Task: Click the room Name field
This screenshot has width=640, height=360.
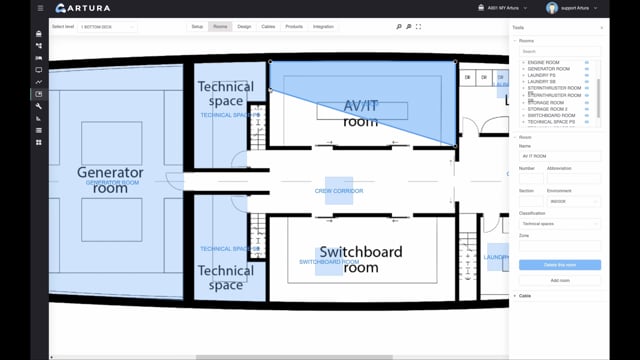Action: pyautogui.click(x=560, y=156)
